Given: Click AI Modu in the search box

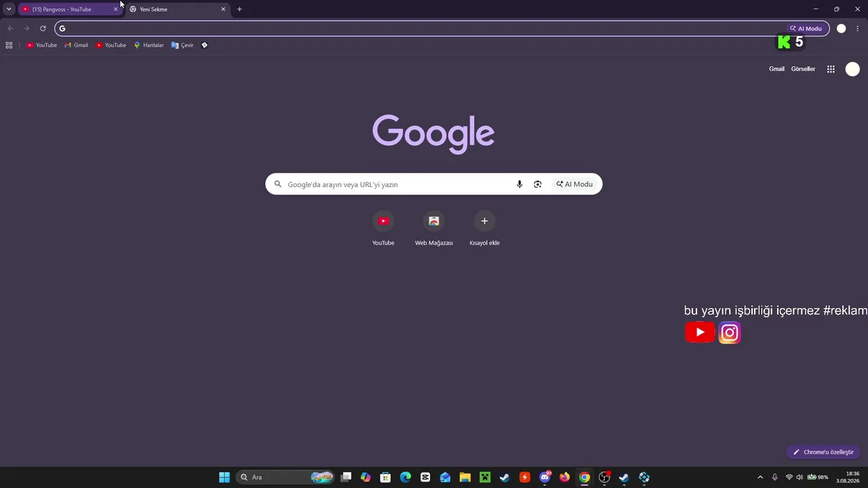Looking at the screenshot, I should click(574, 184).
